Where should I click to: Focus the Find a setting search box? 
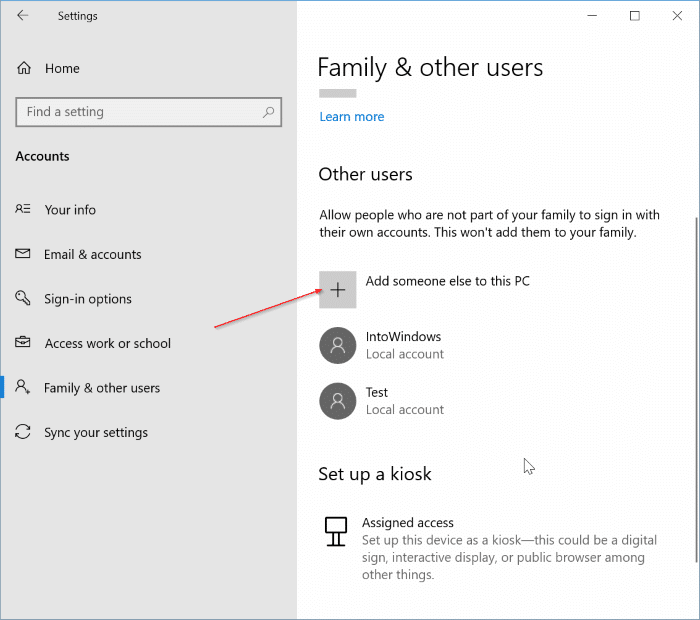pos(148,112)
